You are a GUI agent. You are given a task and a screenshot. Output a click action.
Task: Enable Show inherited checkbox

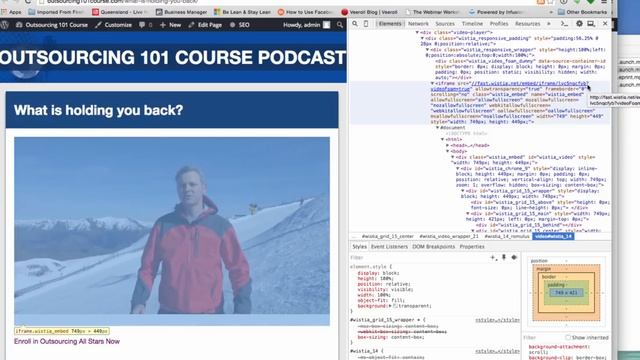[568, 338]
